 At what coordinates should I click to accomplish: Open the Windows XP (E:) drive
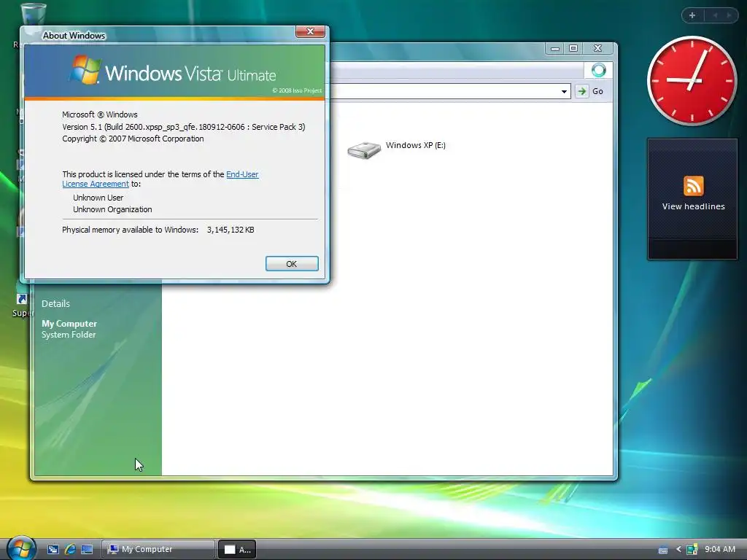396,149
